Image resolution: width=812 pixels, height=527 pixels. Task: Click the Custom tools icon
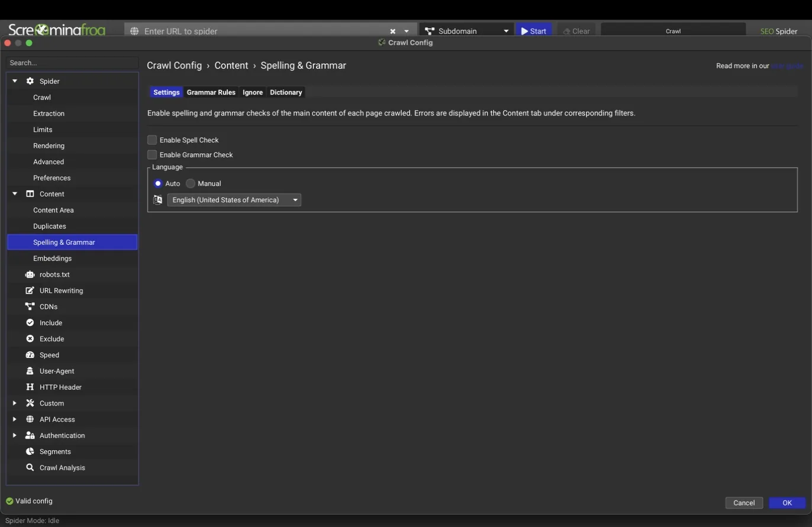30,403
